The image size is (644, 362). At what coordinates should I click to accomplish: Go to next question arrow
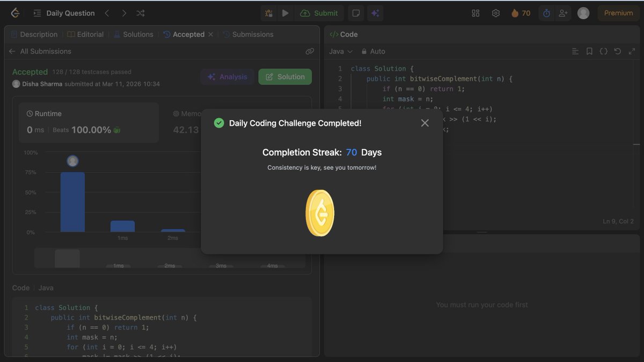coord(124,13)
